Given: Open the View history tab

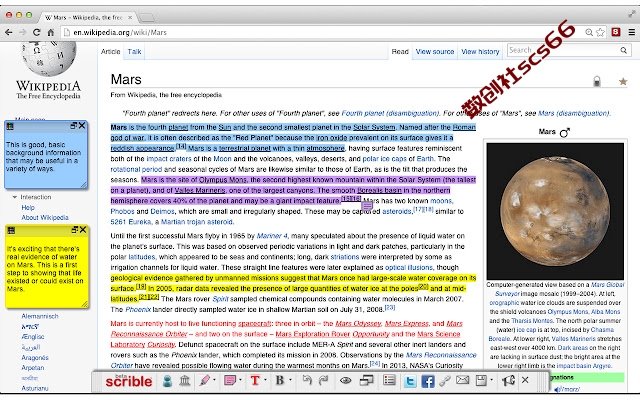Looking at the screenshot, I should click(480, 51).
